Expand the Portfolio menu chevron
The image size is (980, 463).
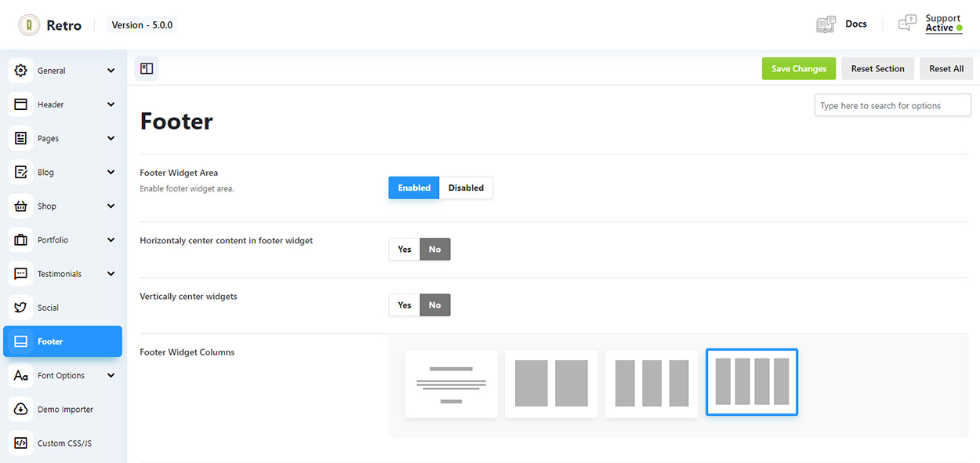click(x=111, y=240)
